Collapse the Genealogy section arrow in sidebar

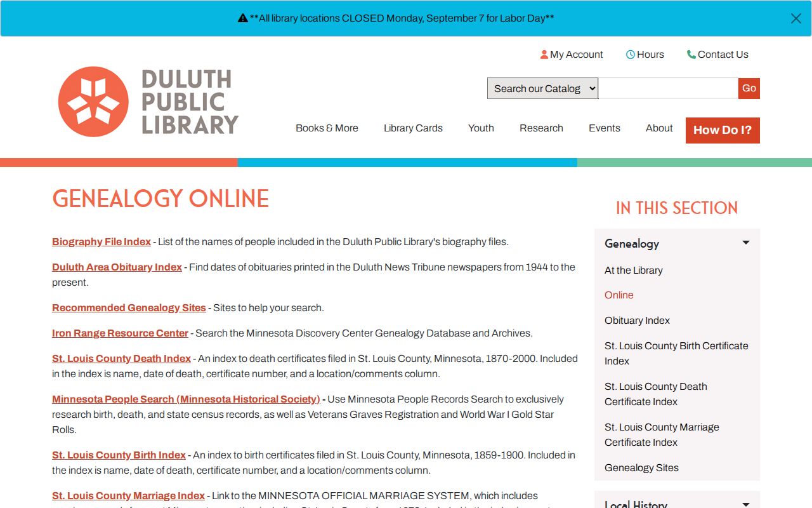746,243
